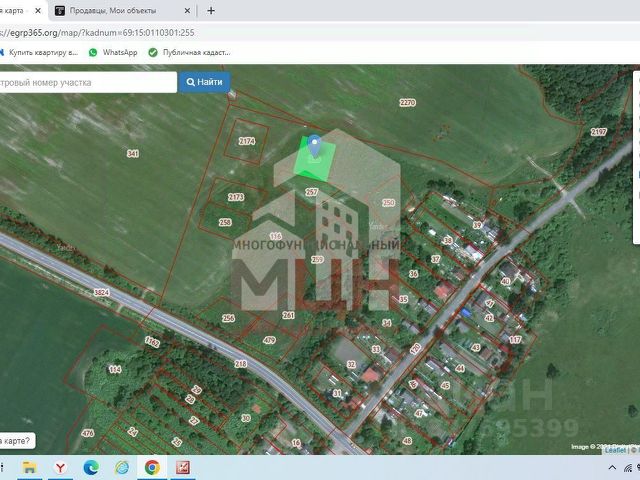Screen dimensions: 640x480
Task: Click the на карте? help bubble
Action: (x=16, y=441)
